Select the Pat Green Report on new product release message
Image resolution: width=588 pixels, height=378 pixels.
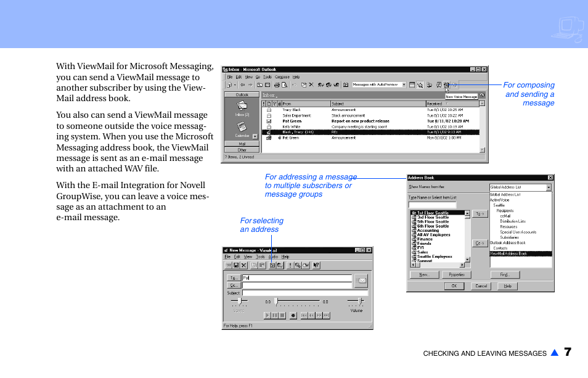(371, 121)
